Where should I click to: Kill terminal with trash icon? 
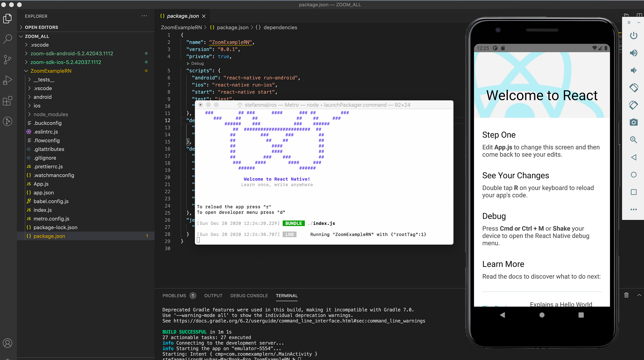click(626, 295)
